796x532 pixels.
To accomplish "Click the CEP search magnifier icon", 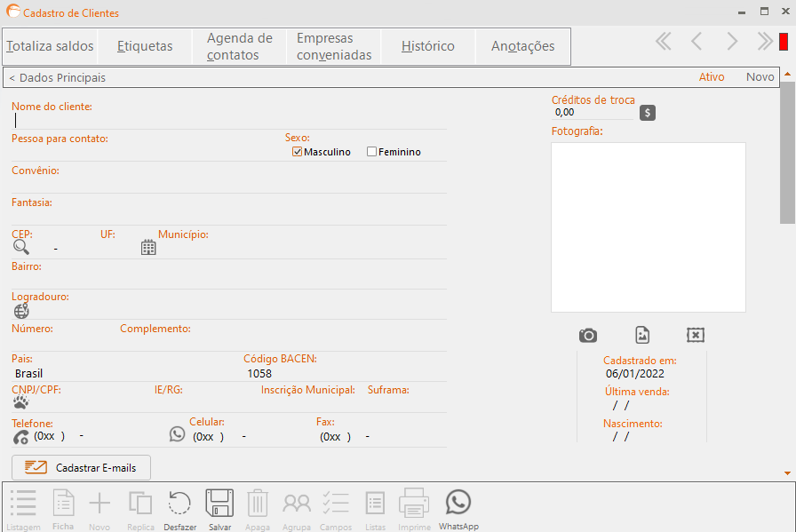I will [x=20, y=247].
